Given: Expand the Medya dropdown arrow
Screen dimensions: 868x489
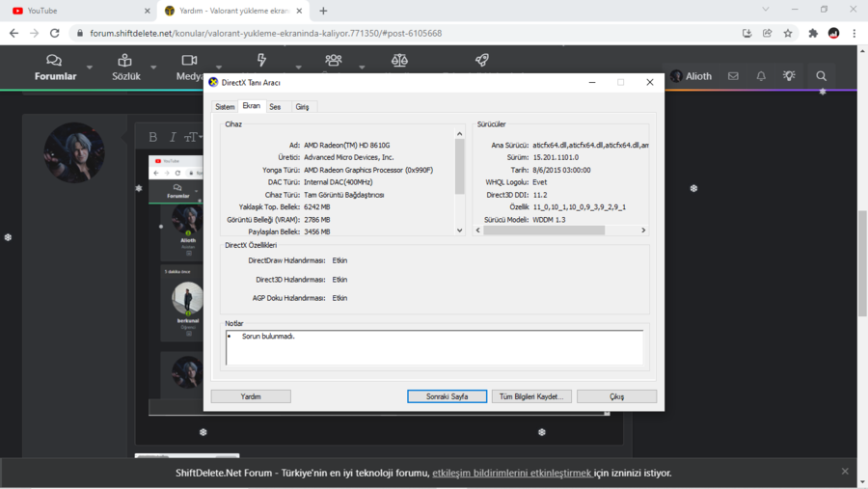Looking at the screenshot, I should [x=219, y=68].
